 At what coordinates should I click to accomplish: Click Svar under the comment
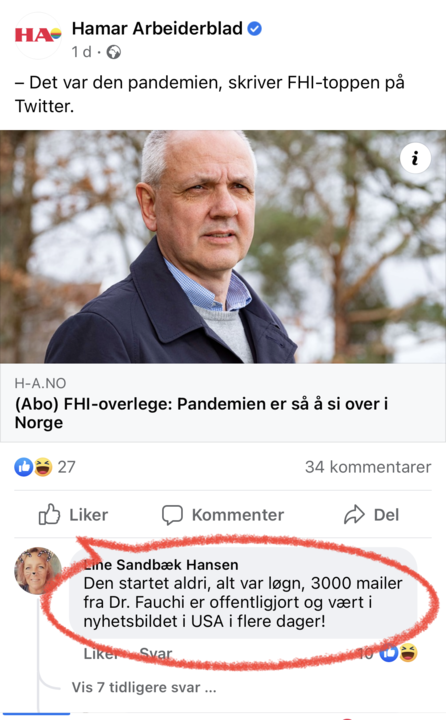pos(156,653)
